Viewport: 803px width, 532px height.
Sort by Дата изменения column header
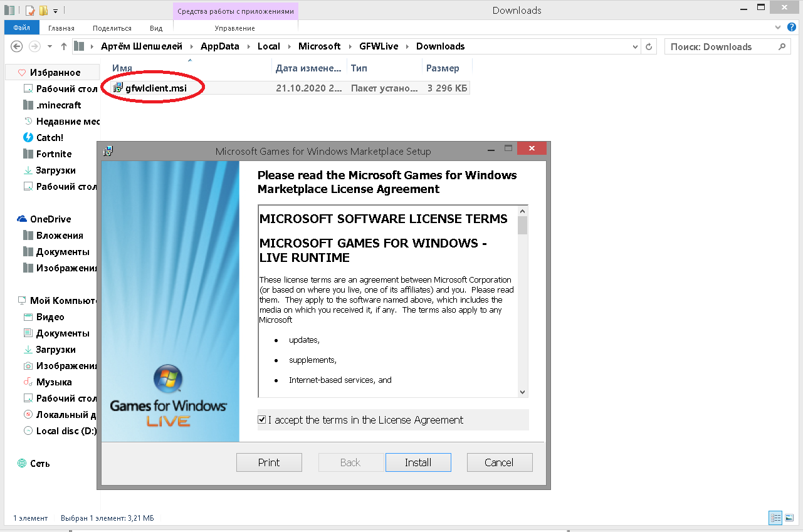pos(310,68)
